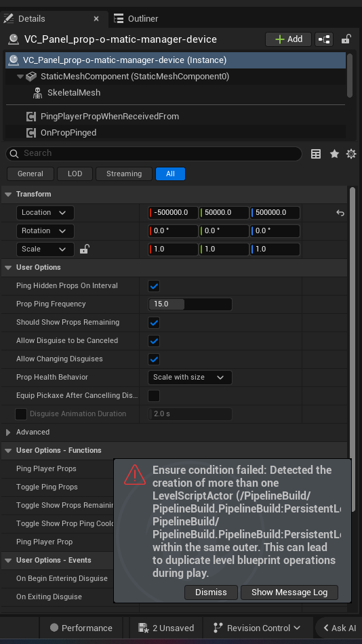Click the actor icon beside the title
Screen dimensions: 362x644
click(13, 39)
